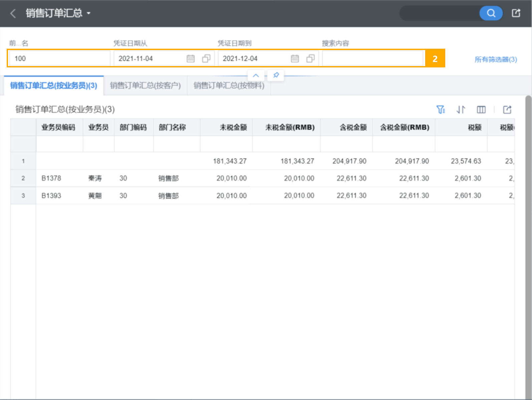
Task: Open calendar for 凭证日期到
Action: pos(295,58)
